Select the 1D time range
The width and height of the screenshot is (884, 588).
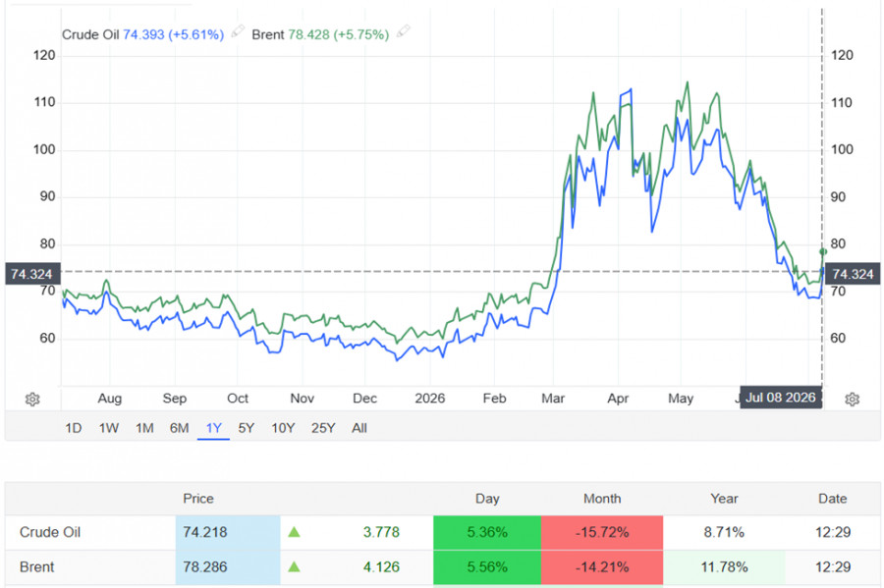(74, 428)
